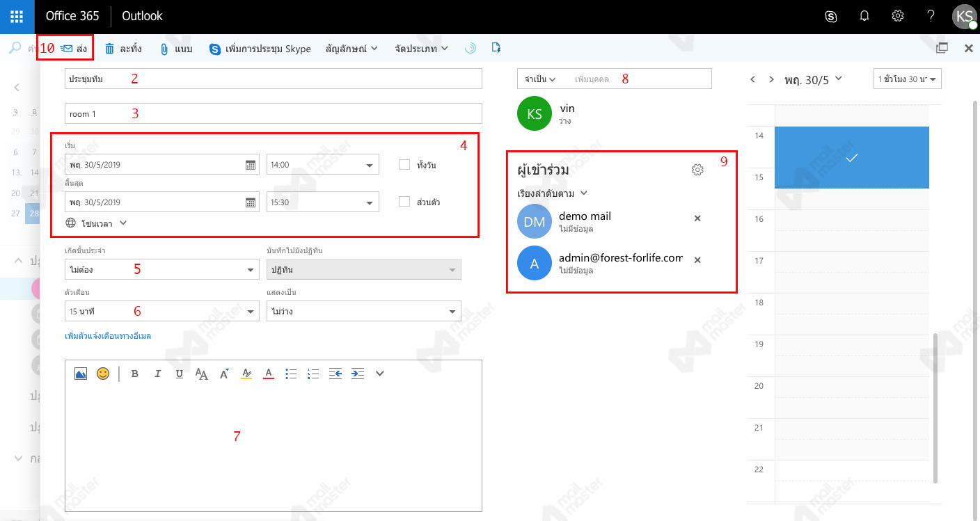Open attendee settings gear beside ผู้เข้าร่วม

(x=697, y=170)
